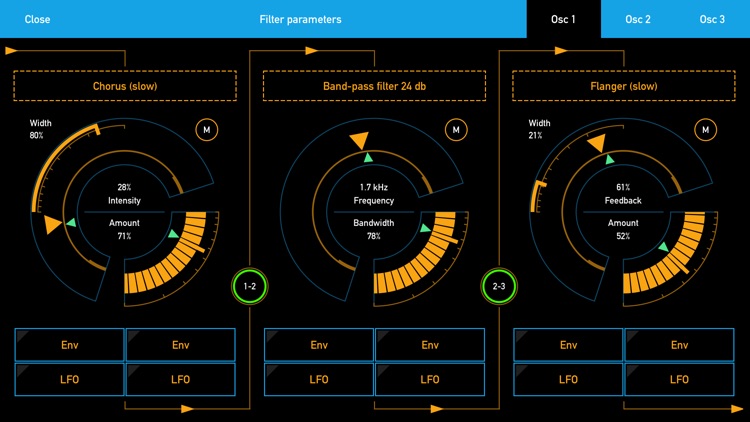Close the filter parameters panel
750x422 pixels.
click(x=37, y=19)
